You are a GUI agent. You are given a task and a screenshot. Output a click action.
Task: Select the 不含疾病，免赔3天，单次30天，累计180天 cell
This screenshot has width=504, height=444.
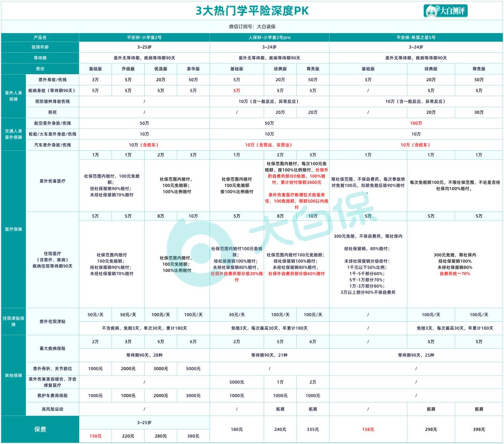[x=144, y=328]
